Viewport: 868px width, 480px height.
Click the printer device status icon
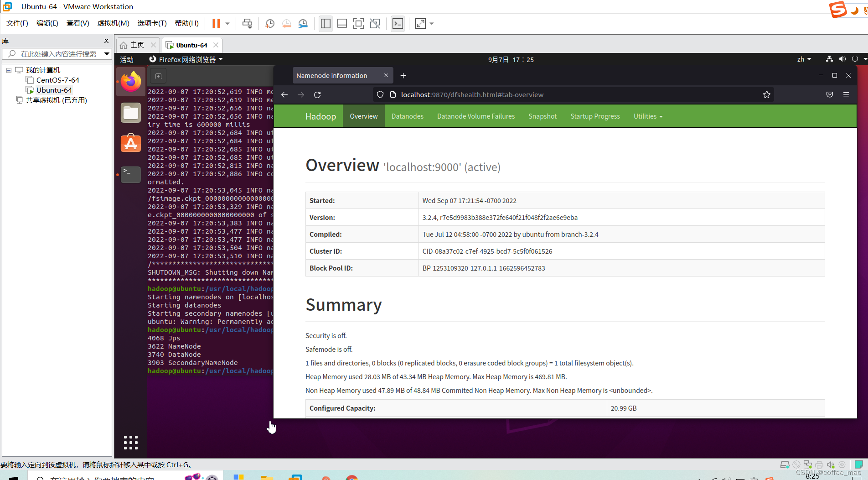tap(819, 465)
